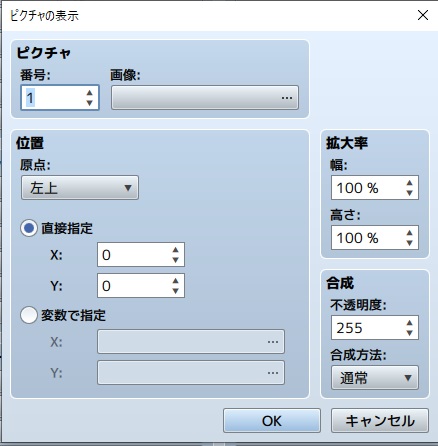Open the 画像 image selection button
The image size is (438, 446).
pos(205,98)
